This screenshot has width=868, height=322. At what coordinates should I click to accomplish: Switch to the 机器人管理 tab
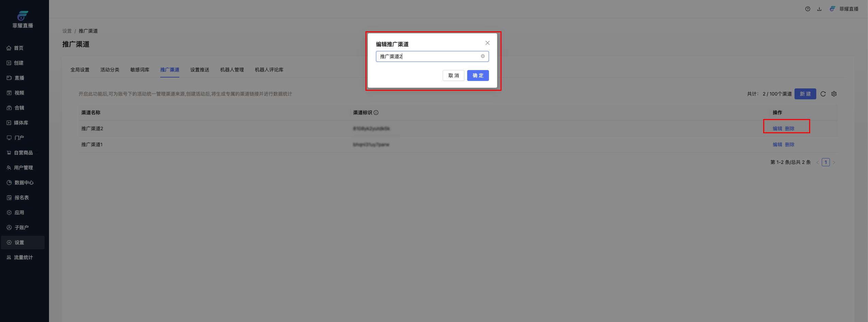232,70
